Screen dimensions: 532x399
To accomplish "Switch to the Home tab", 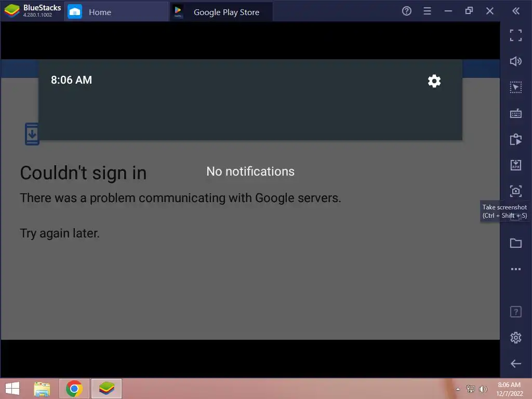I will pyautogui.click(x=116, y=12).
